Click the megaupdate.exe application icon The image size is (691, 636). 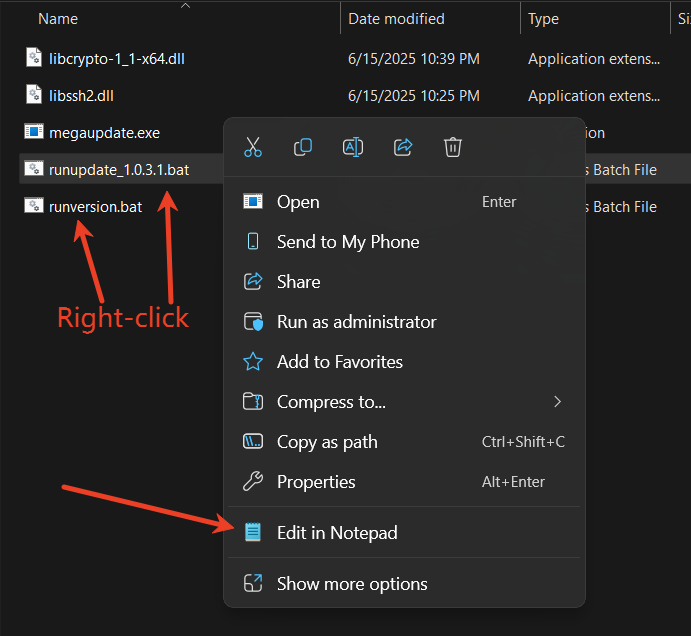click(34, 131)
